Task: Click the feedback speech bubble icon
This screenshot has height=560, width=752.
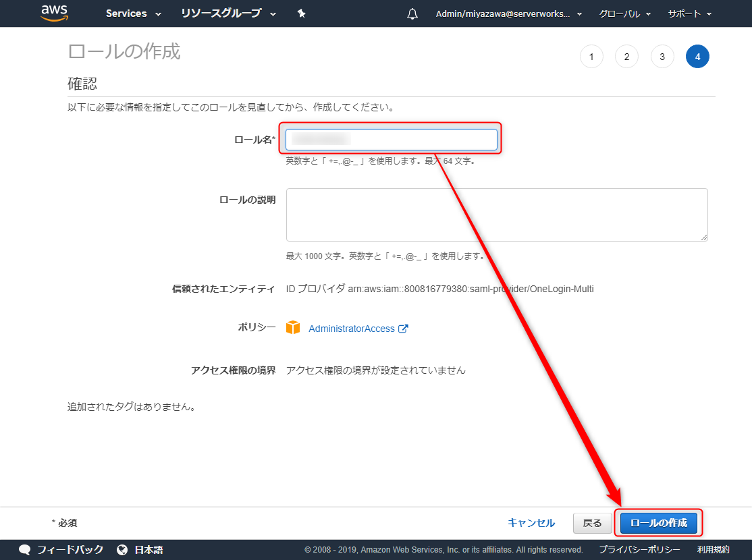Action: [24, 549]
